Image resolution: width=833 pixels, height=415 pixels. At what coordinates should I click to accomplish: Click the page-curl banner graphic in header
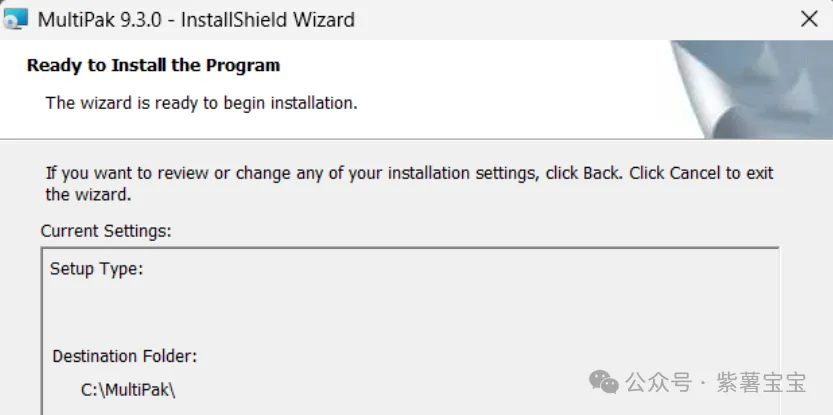tap(750, 88)
